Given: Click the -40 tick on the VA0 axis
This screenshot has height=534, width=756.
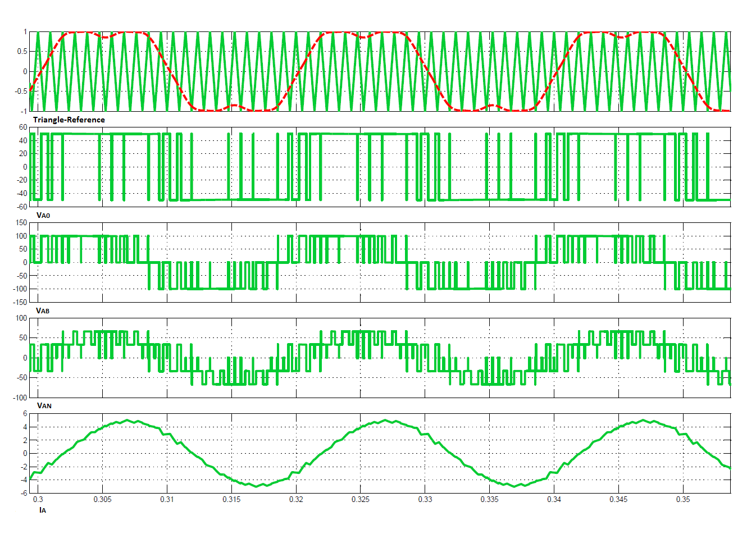Looking at the screenshot, I should point(22,193).
